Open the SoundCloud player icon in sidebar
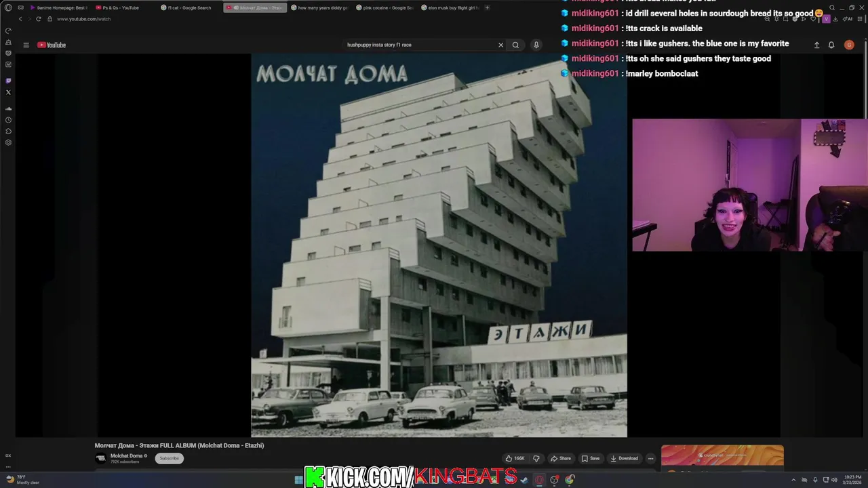 tap(8, 108)
